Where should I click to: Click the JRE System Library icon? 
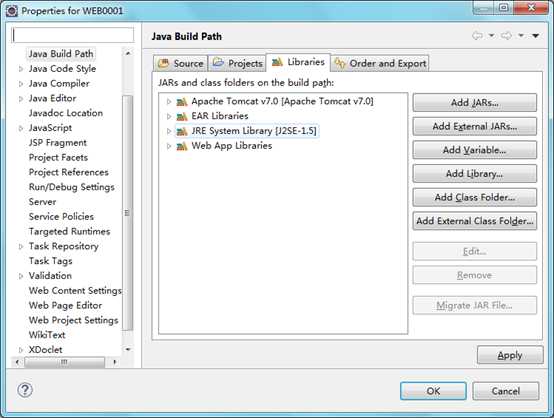(182, 131)
